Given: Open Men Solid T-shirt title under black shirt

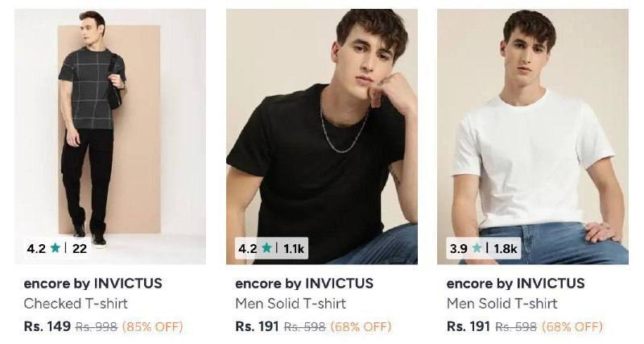Looking at the screenshot, I should [291, 304].
